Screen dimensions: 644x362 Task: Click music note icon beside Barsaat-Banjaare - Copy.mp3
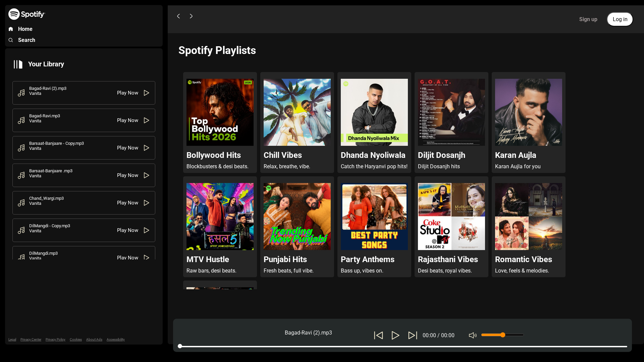21,148
